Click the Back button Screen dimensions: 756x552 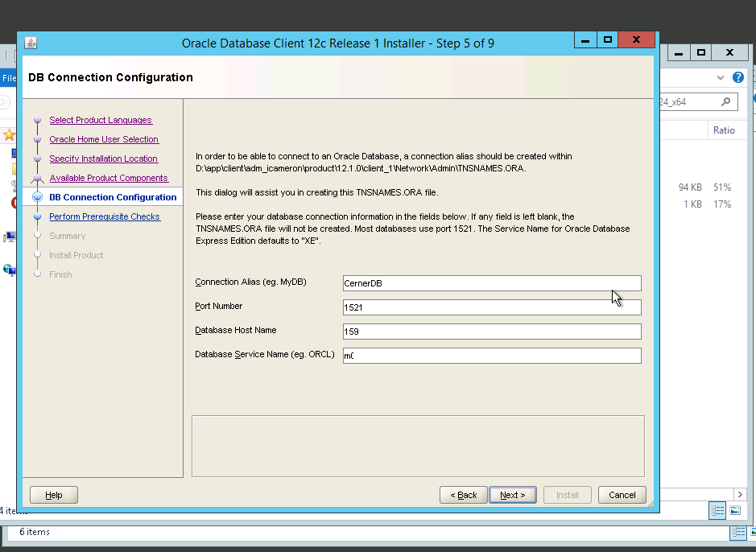click(463, 495)
